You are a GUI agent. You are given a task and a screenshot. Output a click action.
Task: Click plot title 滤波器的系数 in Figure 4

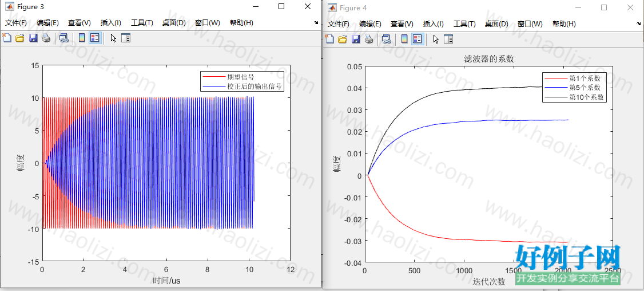tap(489, 59)
